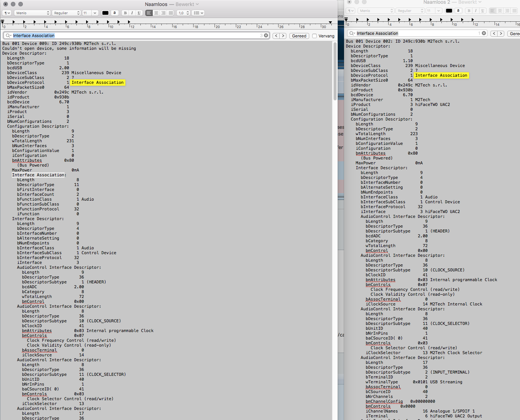Click 'wTotalLength 231' line in Naamloos
Image resolution: width=520 pixels, height=420 pixels.
(x=43, y=141)
